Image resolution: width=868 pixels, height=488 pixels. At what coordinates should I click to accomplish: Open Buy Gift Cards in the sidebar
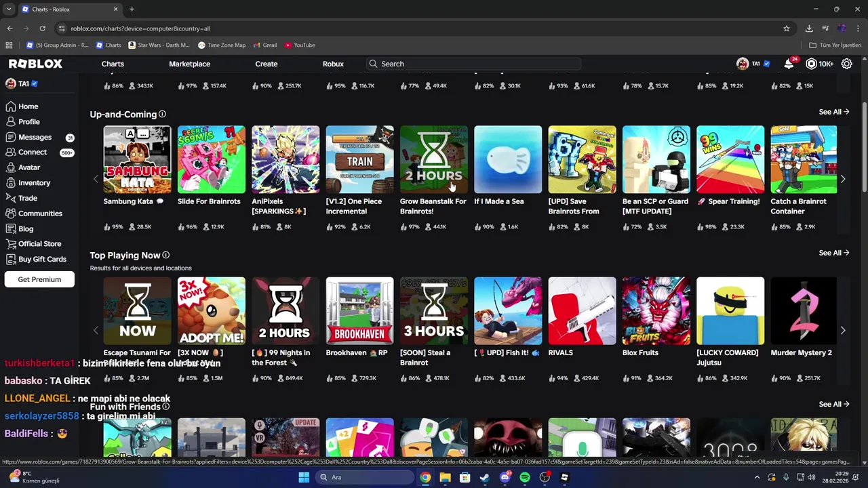pyautogui.click(x=42, y=259)
